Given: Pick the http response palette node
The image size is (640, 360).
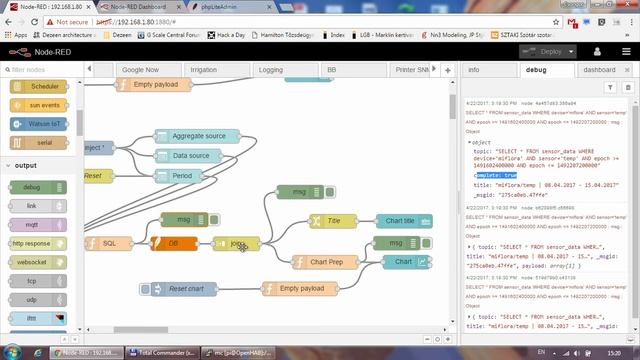Looking at the screenshot, I should pyautogui.click(x=38, y=244).
